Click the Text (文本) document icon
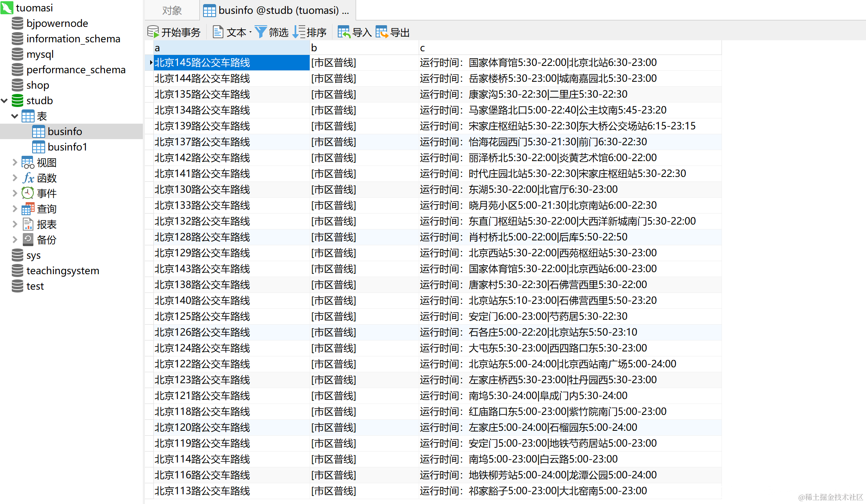 [218, 32]
